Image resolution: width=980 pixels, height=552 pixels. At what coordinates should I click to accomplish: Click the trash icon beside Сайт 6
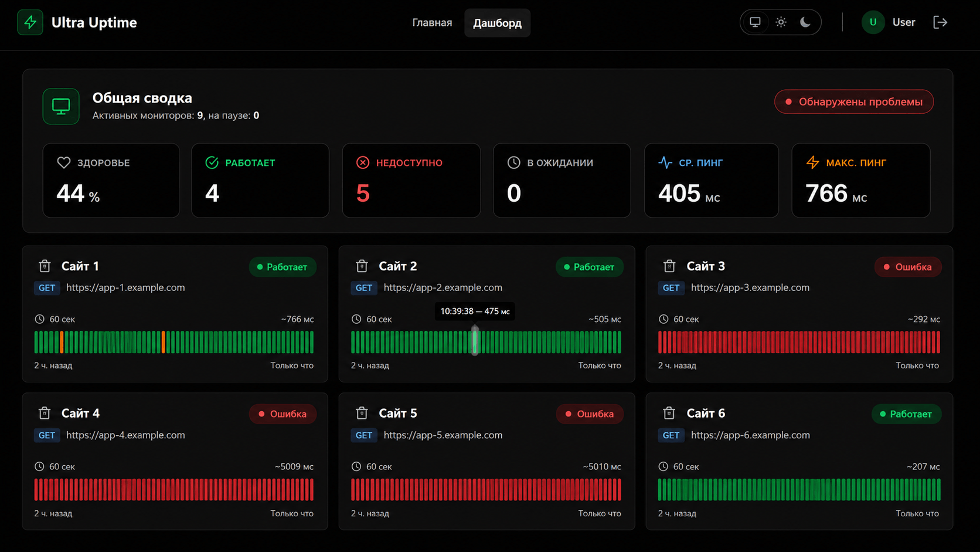coord(669,414)
